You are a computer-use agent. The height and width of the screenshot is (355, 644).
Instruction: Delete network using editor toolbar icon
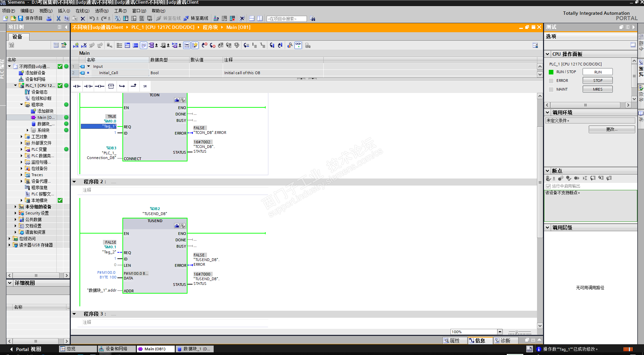pos(84,45)
